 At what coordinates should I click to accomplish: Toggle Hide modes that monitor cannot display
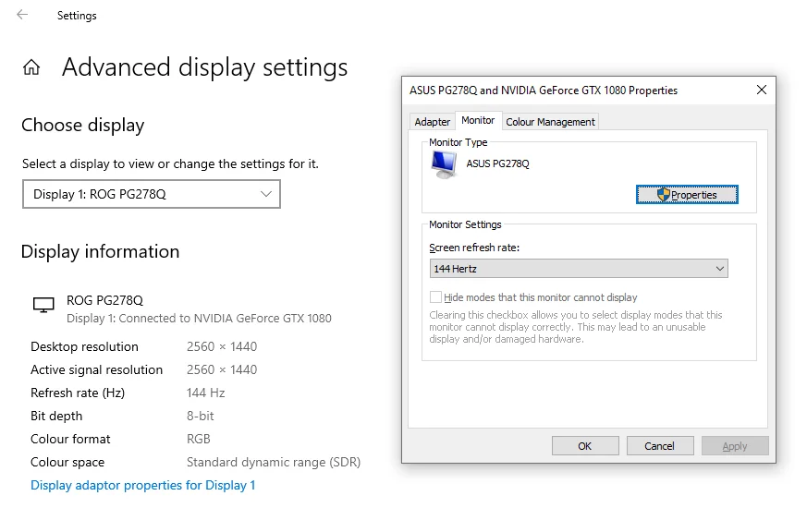point(435,297)
